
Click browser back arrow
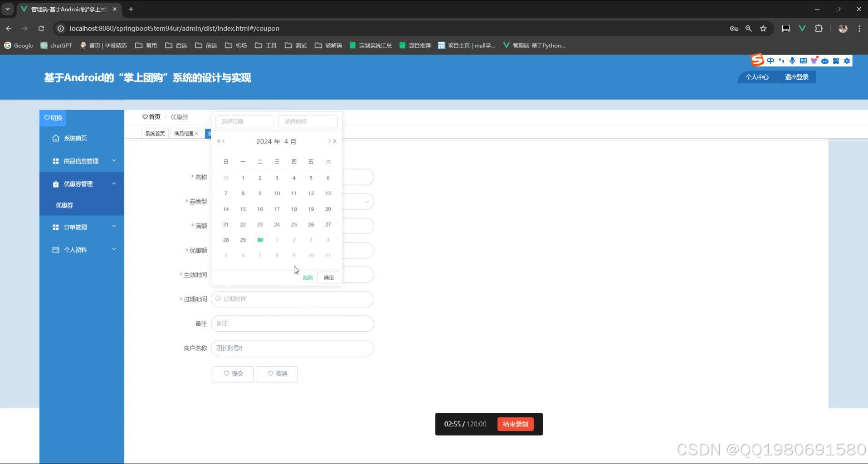tap(9, 29)
